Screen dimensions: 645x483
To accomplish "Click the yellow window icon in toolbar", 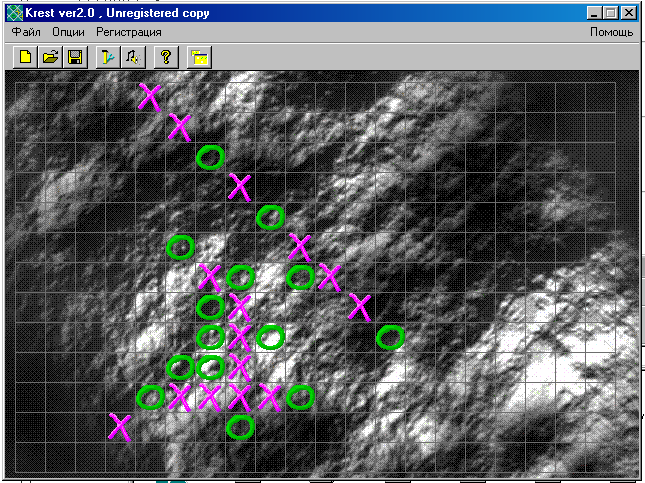I will 199,57.
